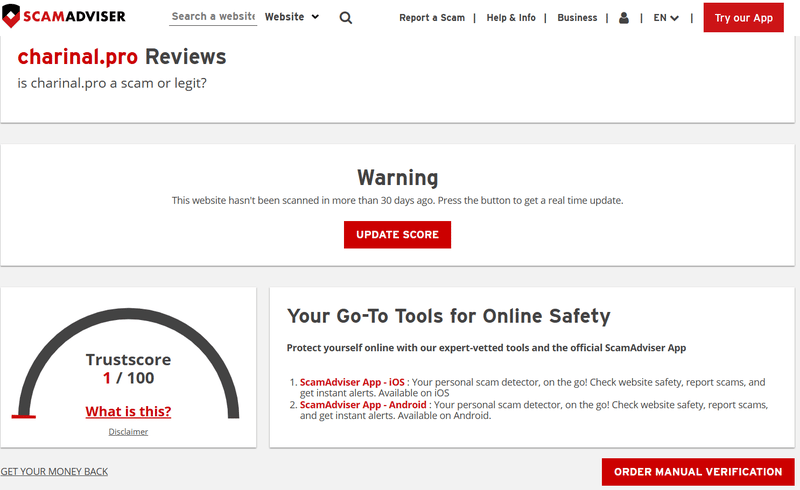Open the Disclaimer link
The width and height of the screenshot is (800, 490).
[128, 432]
